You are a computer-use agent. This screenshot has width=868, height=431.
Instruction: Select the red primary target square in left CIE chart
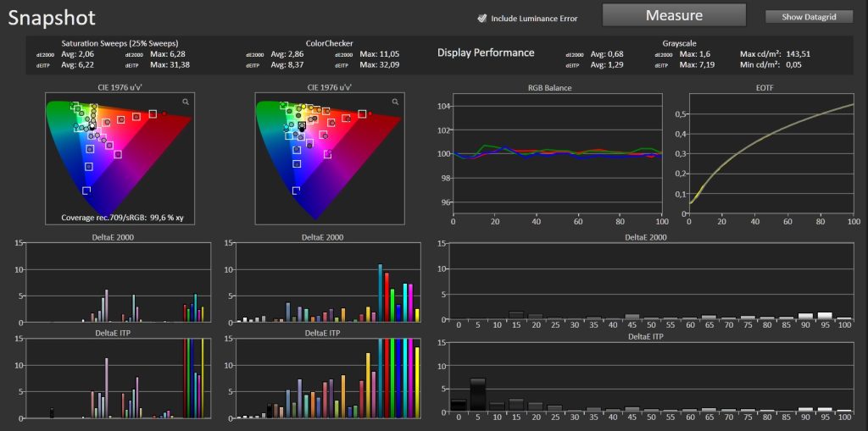pyautogui.click(x=153, y=113)
